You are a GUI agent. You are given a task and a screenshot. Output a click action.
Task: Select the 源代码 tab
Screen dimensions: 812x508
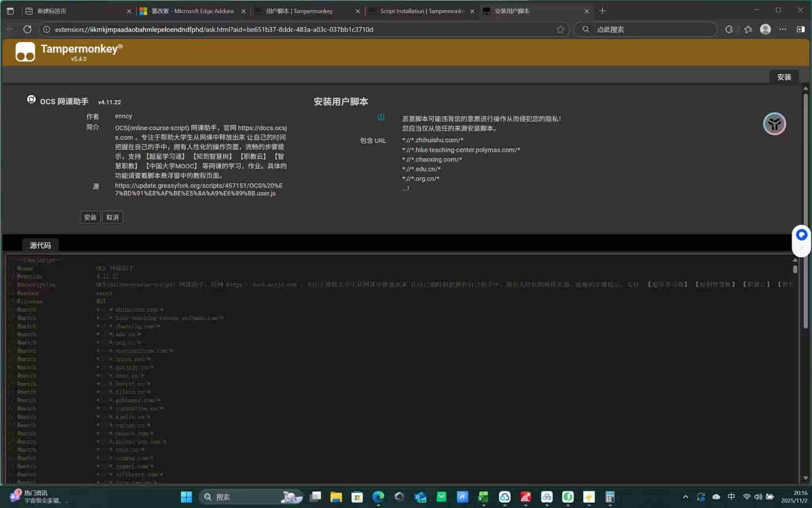pos(40,245)
